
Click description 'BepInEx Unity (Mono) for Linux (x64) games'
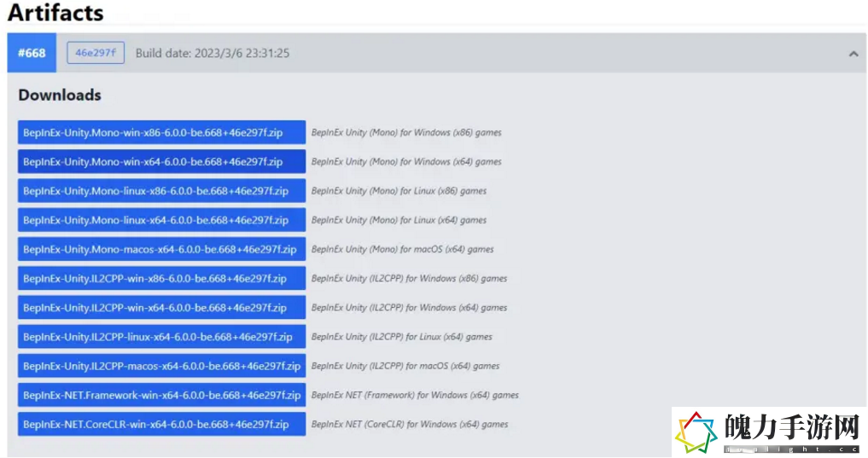click(x=399, y=219)
